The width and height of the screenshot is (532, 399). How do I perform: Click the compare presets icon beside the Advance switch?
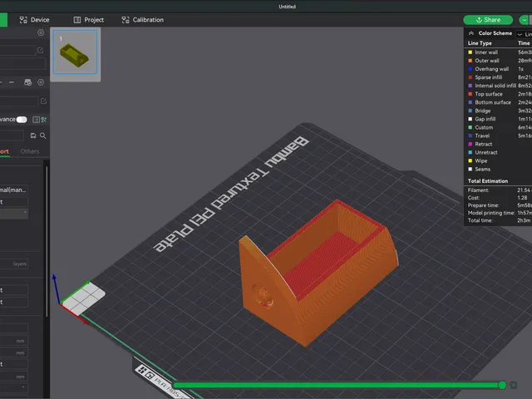tap(36, 120)
